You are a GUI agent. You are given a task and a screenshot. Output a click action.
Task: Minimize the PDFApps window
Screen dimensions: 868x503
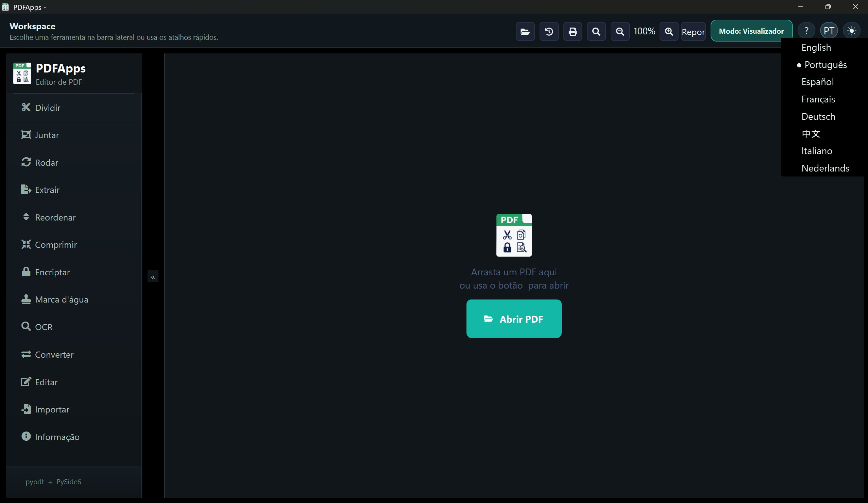(x=800, y=7)
